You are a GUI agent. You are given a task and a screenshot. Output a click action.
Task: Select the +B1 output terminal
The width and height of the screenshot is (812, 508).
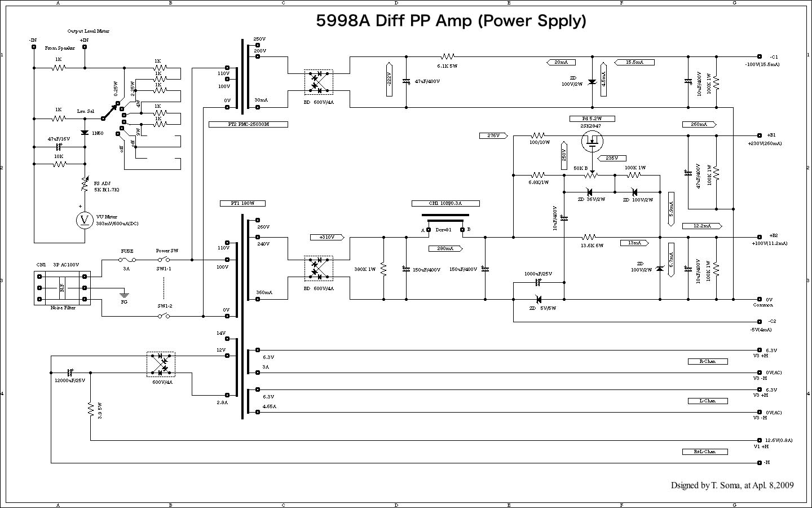point(760,135)
